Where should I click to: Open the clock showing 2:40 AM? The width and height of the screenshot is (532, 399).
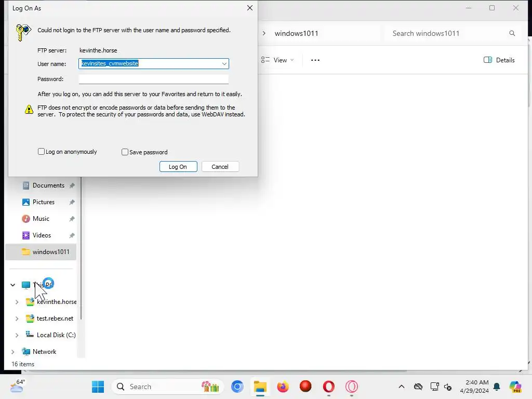pyautogui.click(x=474, y=387)
